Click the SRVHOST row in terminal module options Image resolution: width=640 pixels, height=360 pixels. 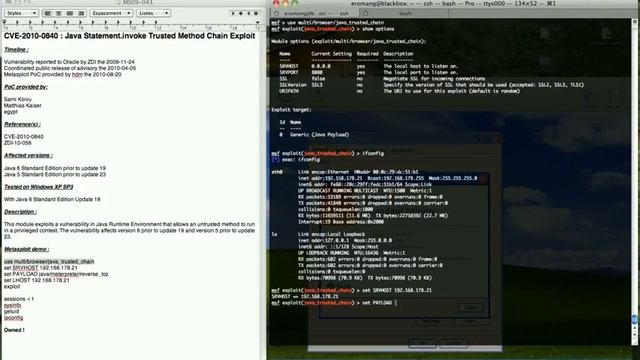(369, 66)
